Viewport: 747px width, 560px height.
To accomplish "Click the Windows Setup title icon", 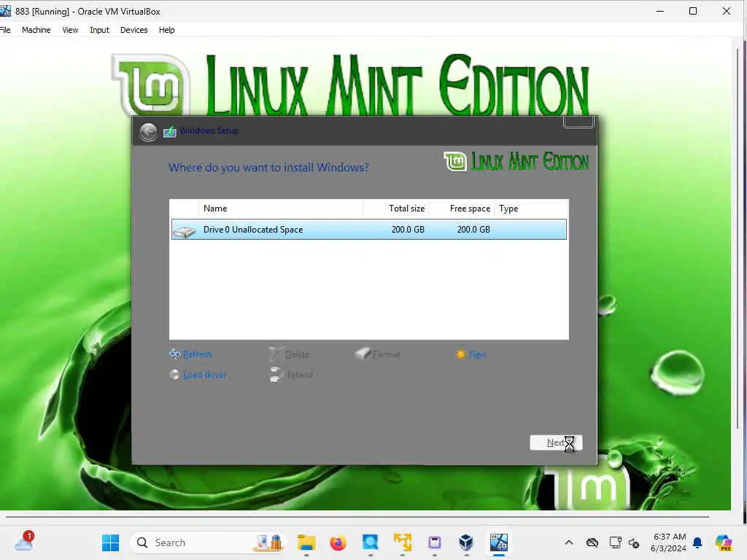I will coord(169,131).
